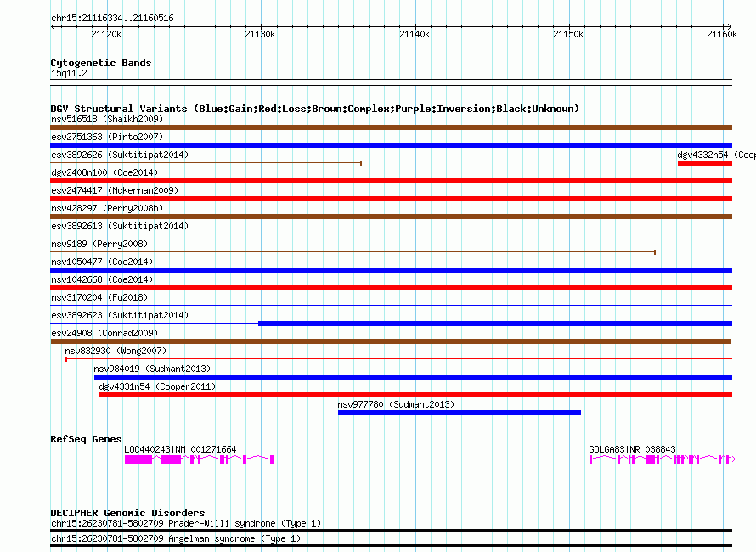Open variant nsv428297 (Perry2008b) label
Screen dimensions: 756x552
pos(107,208)
